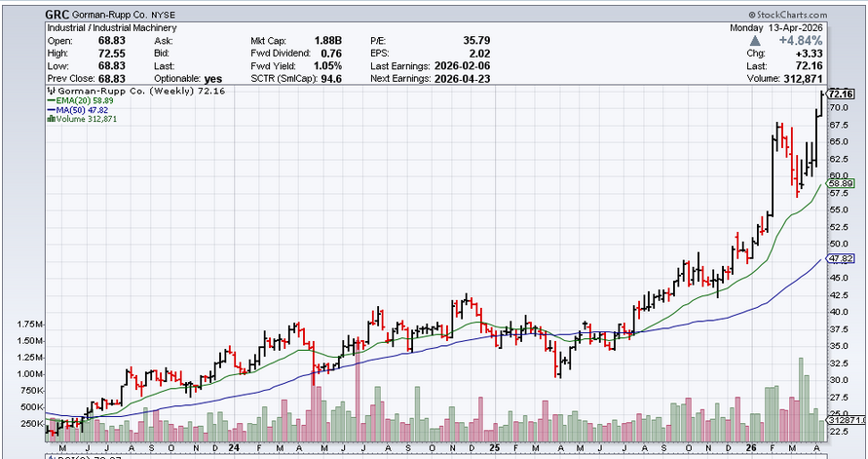Click the 42.5 price axis label

tap(839, 295)
